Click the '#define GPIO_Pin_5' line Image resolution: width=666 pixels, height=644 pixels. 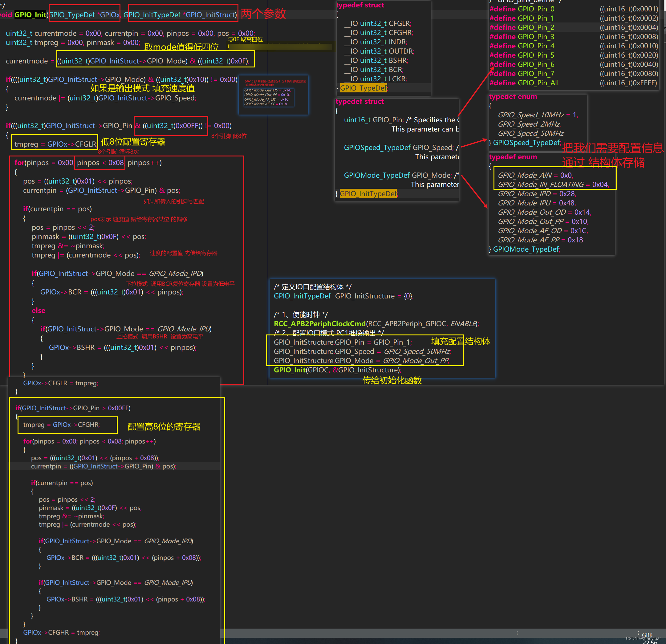coord(574,55)
